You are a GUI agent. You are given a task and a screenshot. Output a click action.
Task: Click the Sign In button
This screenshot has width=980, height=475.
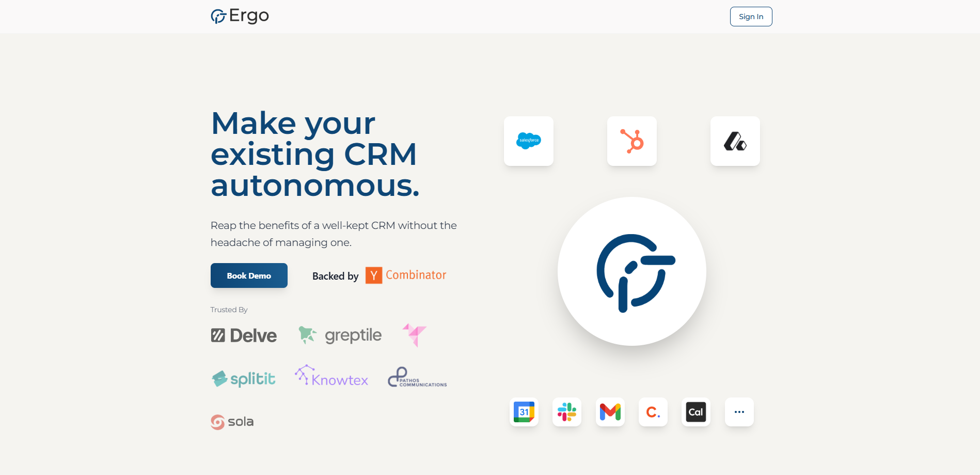point(751,16)
